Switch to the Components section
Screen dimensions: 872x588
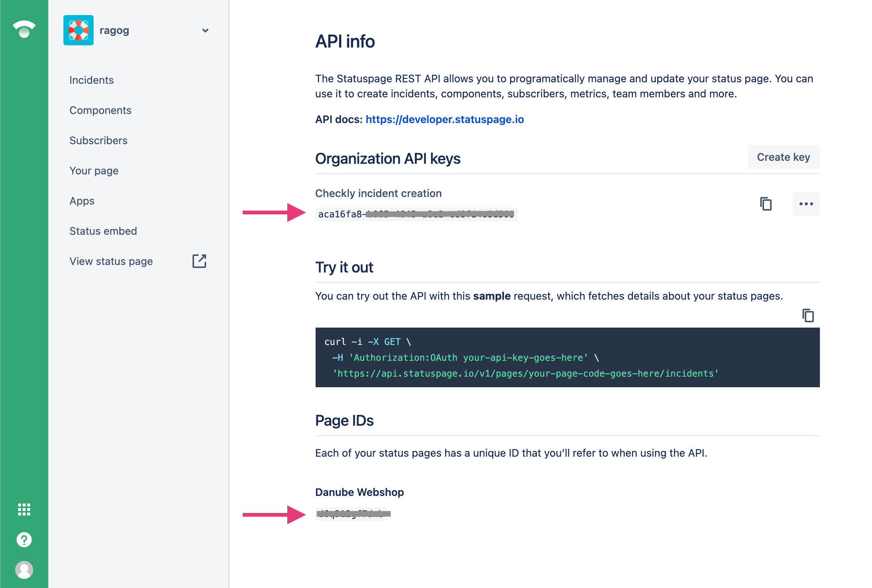(100, 110)
